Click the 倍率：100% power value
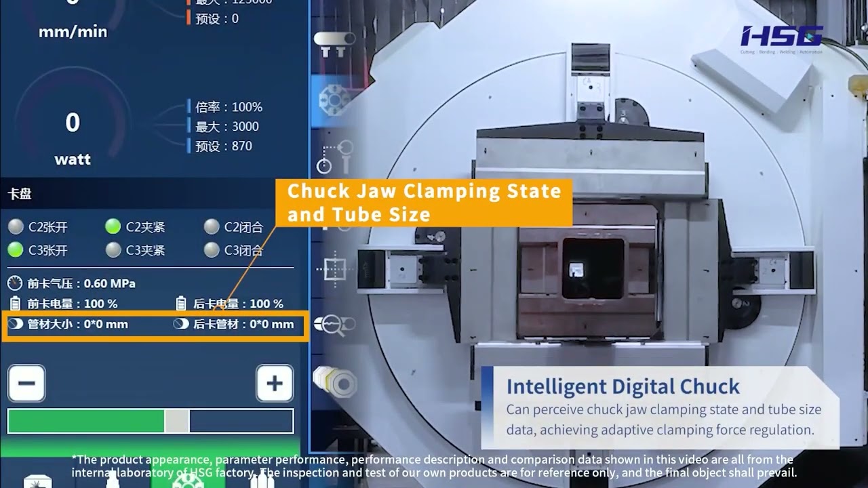This screenshot has height=488, width=868. (x=229, y=107)
